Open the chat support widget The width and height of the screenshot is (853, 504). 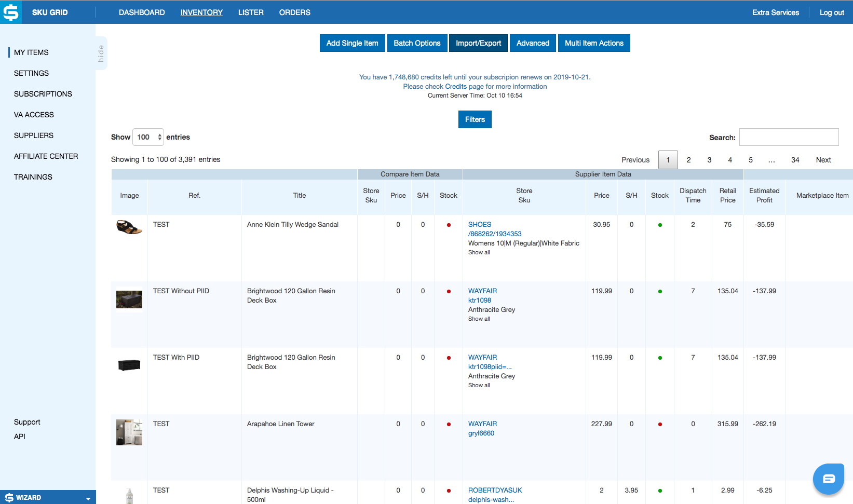(829, 478)
